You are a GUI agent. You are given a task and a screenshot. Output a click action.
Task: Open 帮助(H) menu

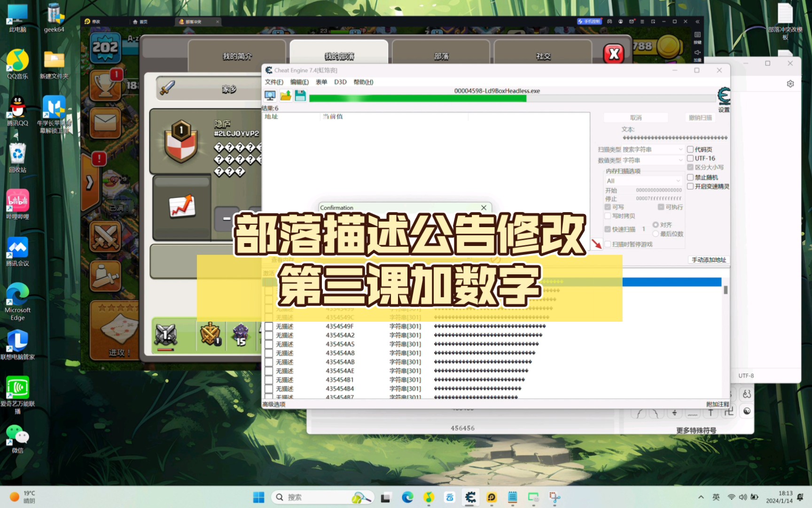(x=363, y=82)
